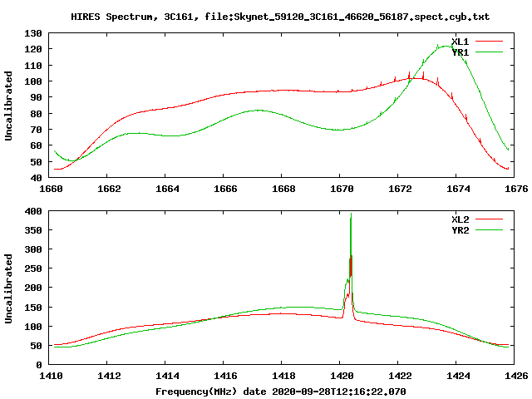Click the YR1 curve maximum near 1674 MHz
532x399 pixels.
pyautogui.click(x=446, y=47)
